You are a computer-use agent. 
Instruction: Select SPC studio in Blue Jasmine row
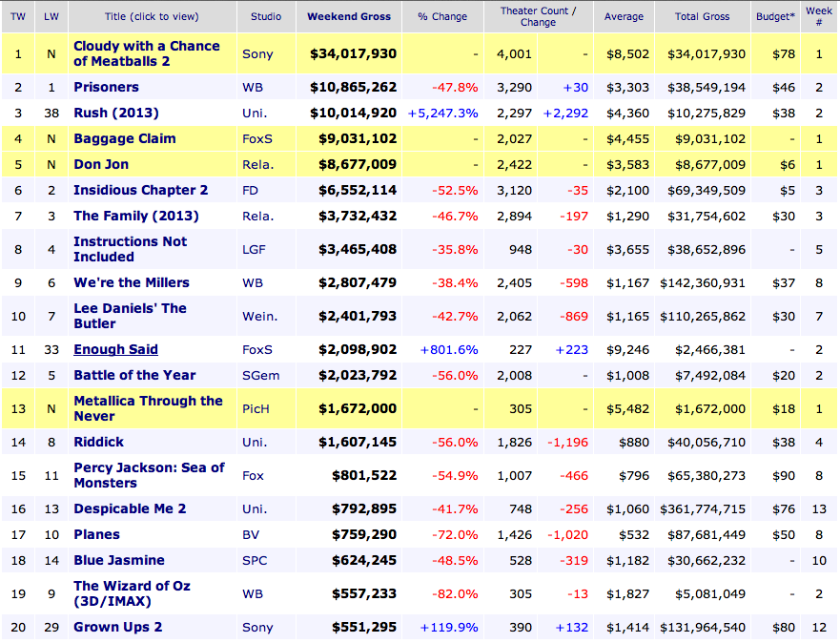coord(255,561)
